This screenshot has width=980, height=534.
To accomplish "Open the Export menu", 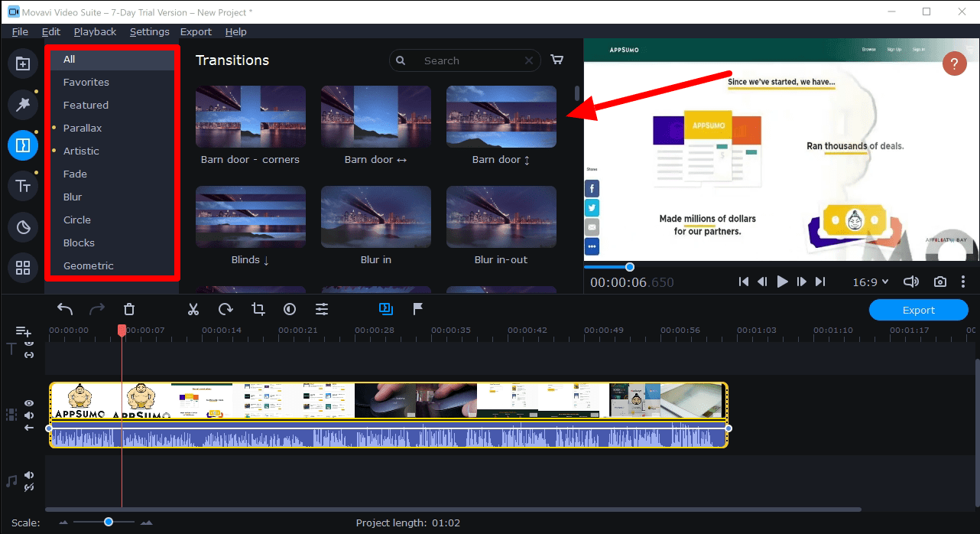I will pos(196,31).
